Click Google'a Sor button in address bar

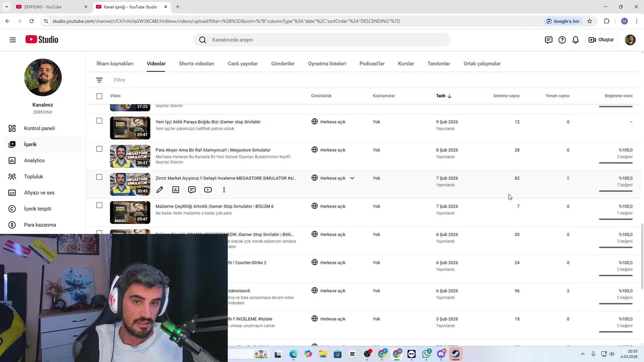pos(563,21)
